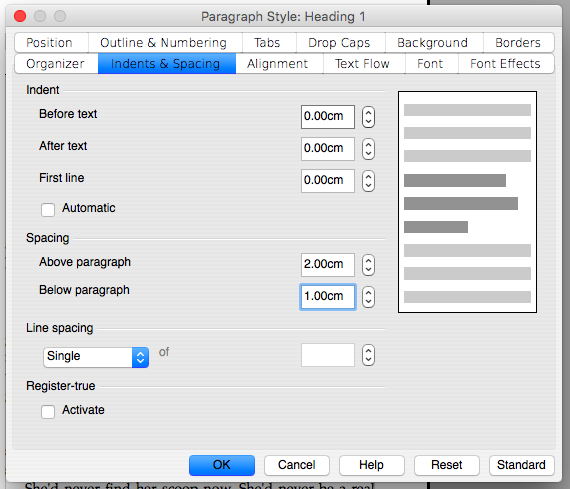
Task: Click the First line indent stepper
Action: [x=368, y=181]
